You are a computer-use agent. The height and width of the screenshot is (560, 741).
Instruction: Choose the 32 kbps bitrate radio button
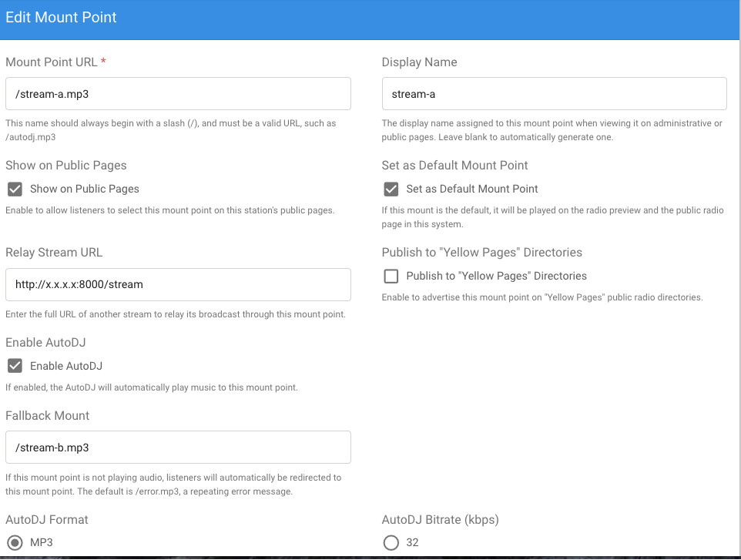pyautogui.click(x=391, y=542)
